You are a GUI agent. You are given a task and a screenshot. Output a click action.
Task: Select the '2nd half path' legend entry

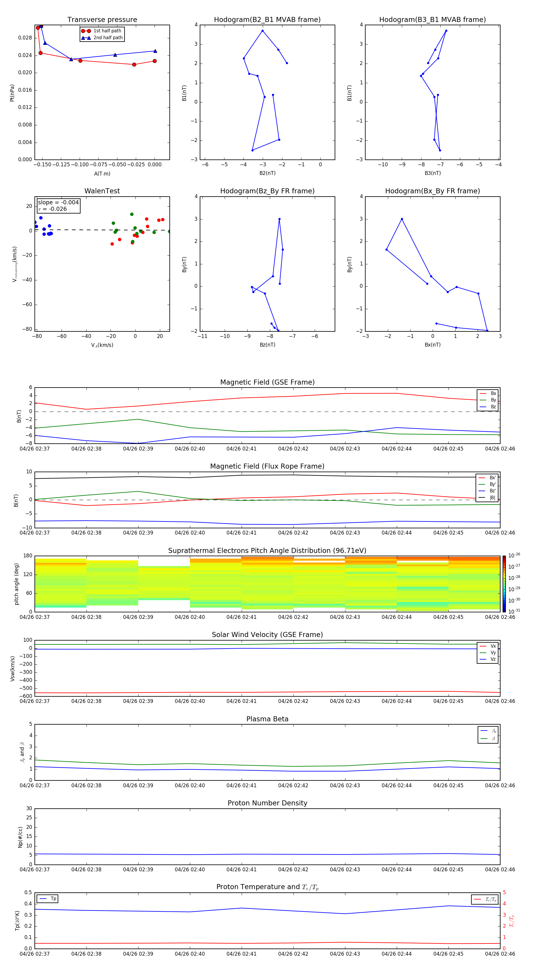(x=103, y=38)
